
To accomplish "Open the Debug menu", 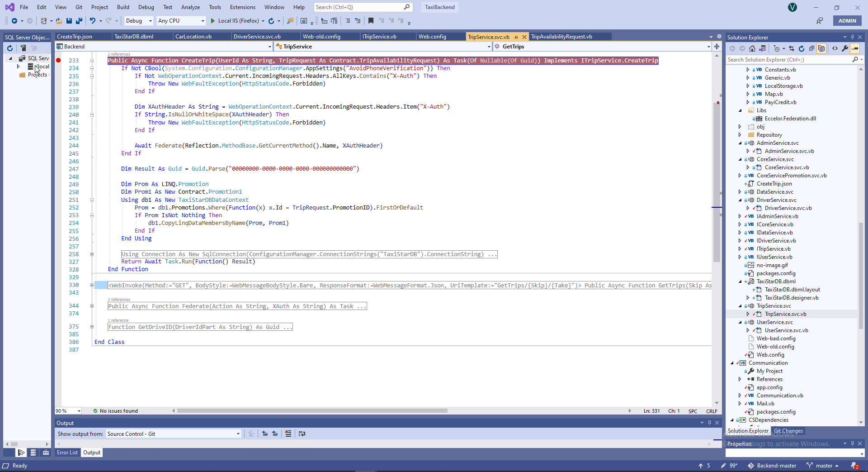I will [146, 7].
